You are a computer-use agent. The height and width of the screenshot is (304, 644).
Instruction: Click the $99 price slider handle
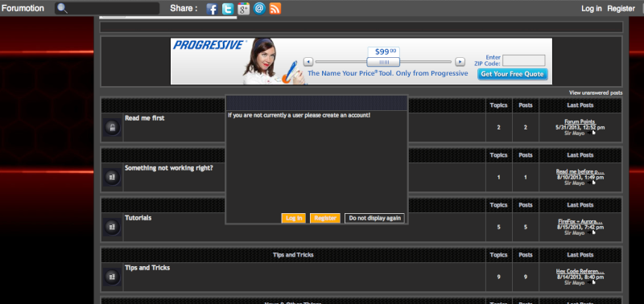coord(383,62)
